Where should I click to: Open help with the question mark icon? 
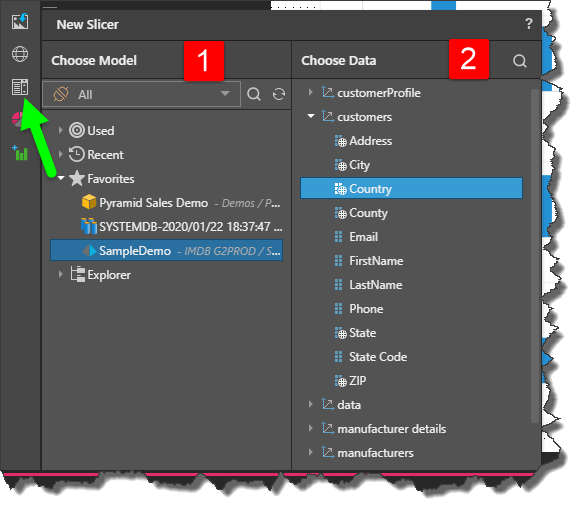click(529, 24)
